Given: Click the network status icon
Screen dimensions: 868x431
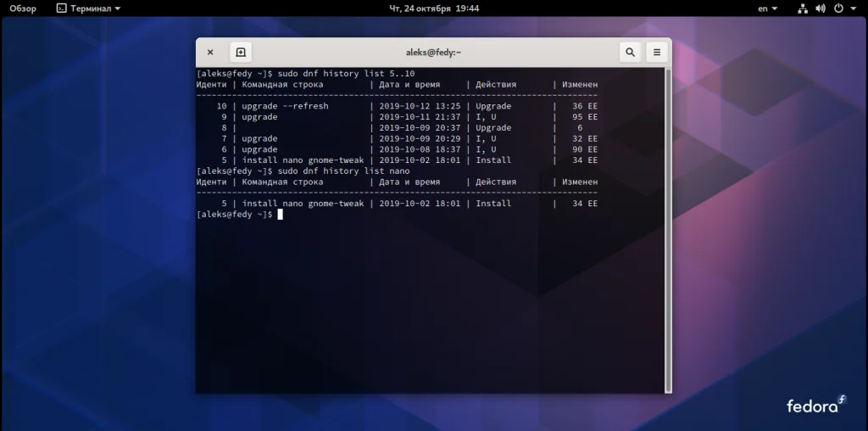Looking at the screenshot, I should 804,8.
